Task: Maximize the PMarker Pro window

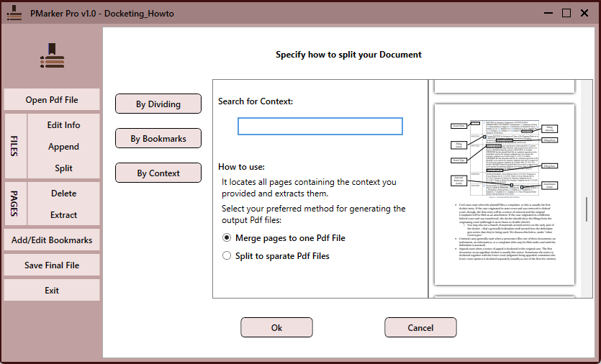Action: click(x=566, y=13)
